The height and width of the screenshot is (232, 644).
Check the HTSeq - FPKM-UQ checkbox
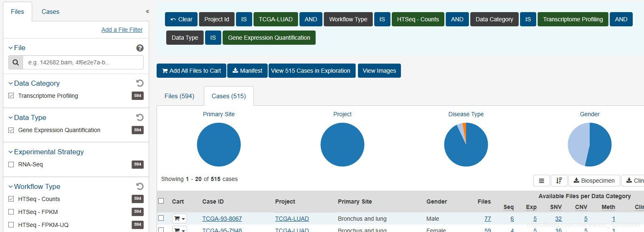click(11, 225)
